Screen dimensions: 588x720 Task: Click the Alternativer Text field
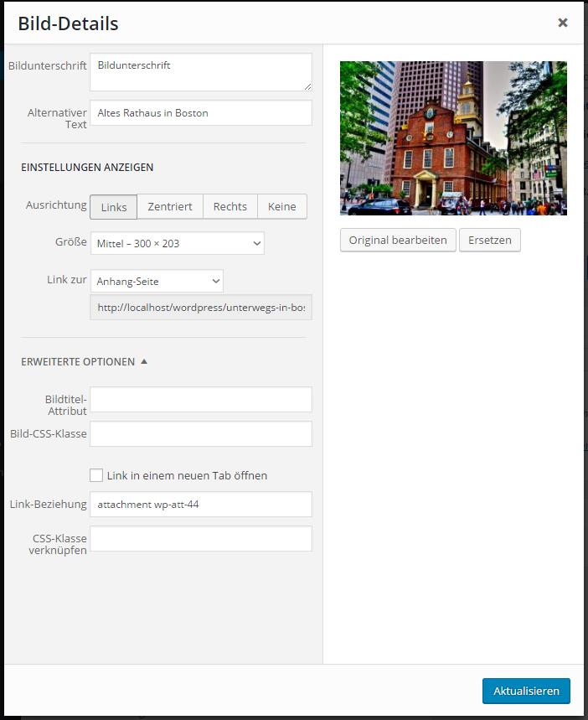pos(200,113)
